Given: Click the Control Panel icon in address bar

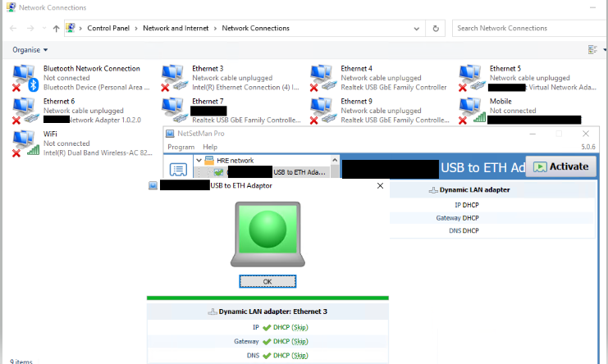Looking at the screenshot, I should (71, 28).
